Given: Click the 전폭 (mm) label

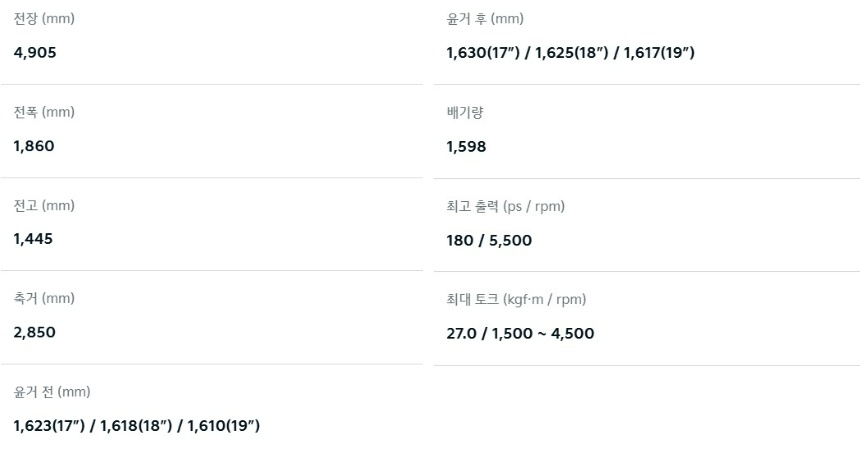Looking at the screenshot, I should click(44, 112).
